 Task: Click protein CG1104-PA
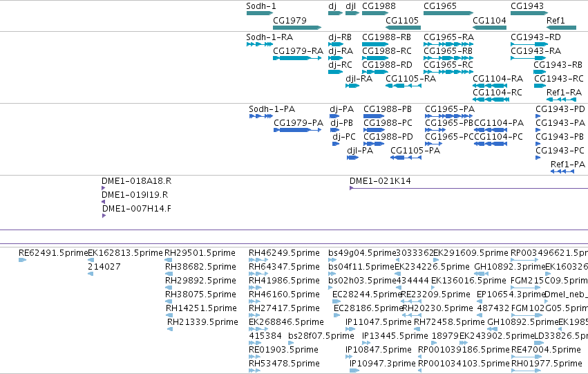(x=491, y=130)
